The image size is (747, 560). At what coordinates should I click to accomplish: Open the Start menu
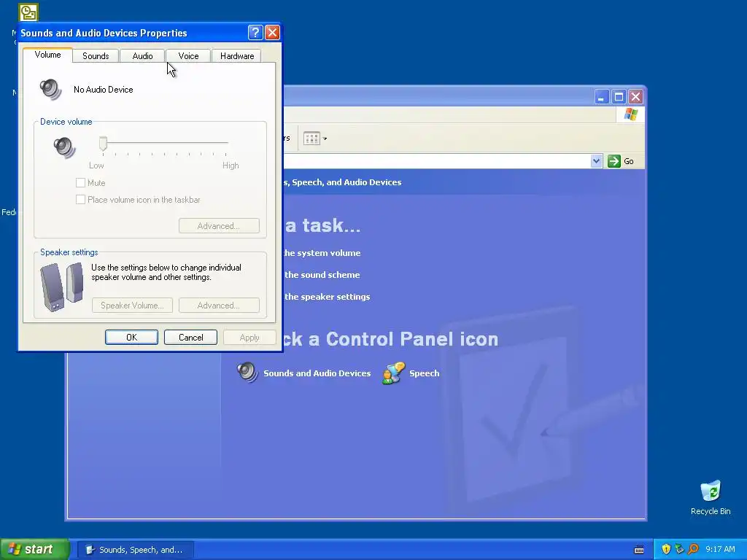34,549
